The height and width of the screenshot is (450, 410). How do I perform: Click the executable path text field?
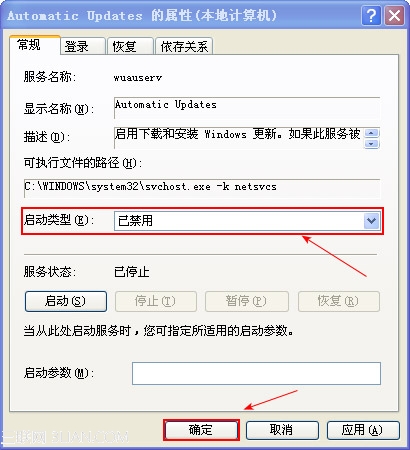point(202,188)
